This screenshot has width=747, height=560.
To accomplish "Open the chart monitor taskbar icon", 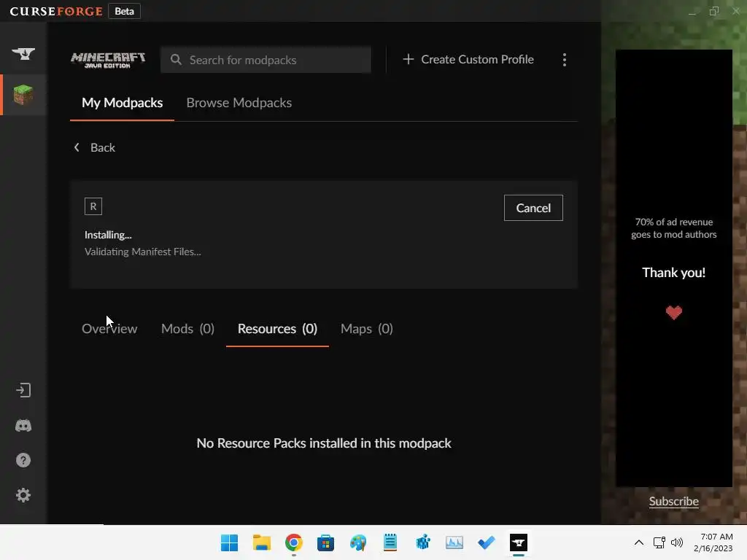I will [454, 542].
